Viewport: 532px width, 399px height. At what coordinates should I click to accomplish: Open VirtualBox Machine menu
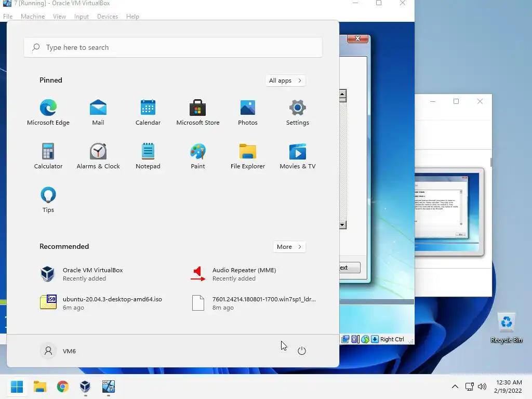(x=33, y=16)
